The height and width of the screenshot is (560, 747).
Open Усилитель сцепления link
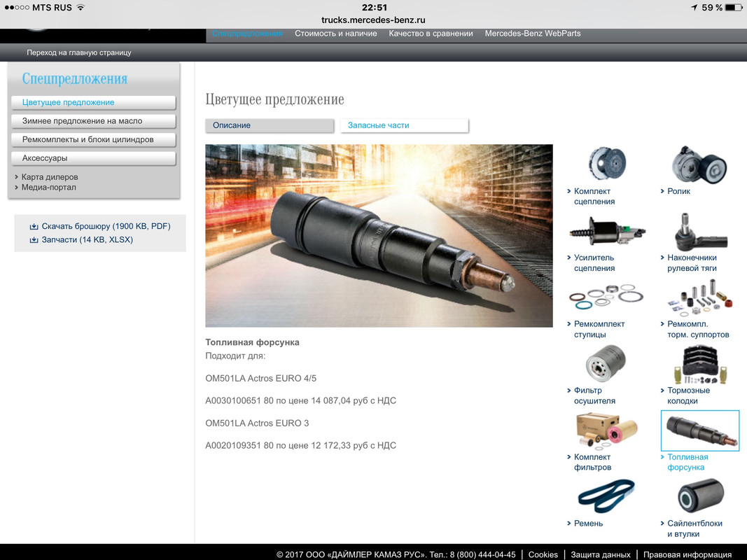pyautogui.click(x=594, y=263)
